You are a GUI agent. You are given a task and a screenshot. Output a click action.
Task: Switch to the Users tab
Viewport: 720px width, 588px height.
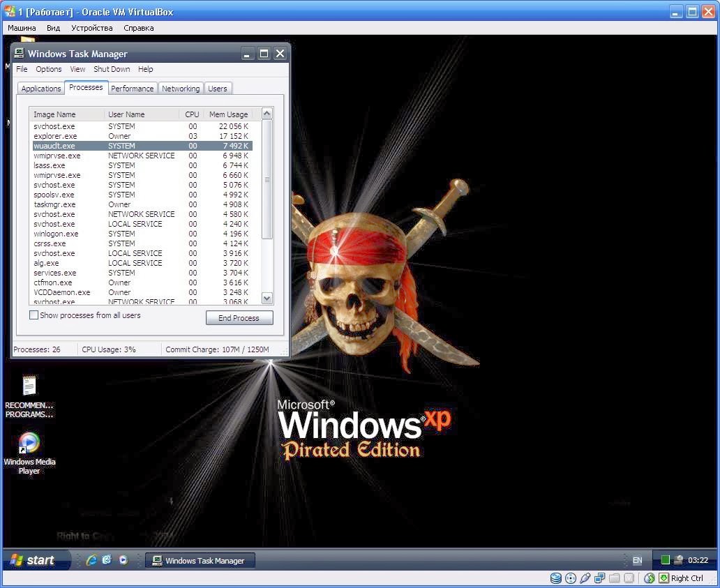pos(217,89)
